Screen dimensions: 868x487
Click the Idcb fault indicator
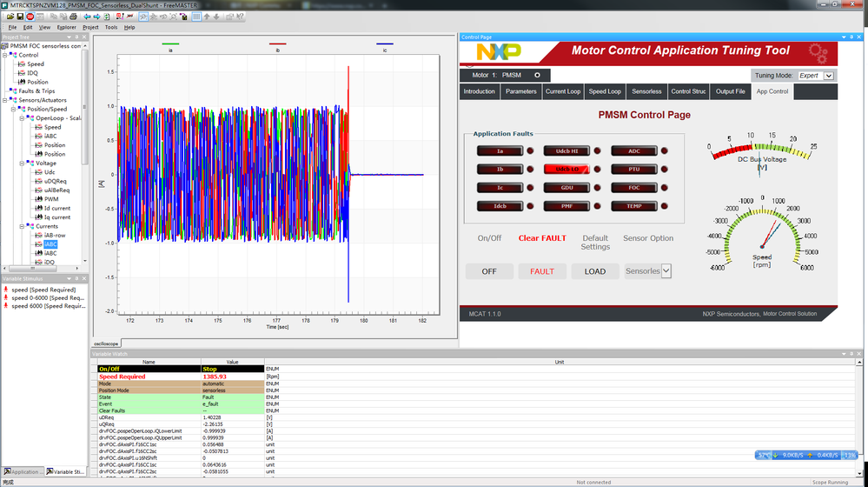(x=500, y=206)
